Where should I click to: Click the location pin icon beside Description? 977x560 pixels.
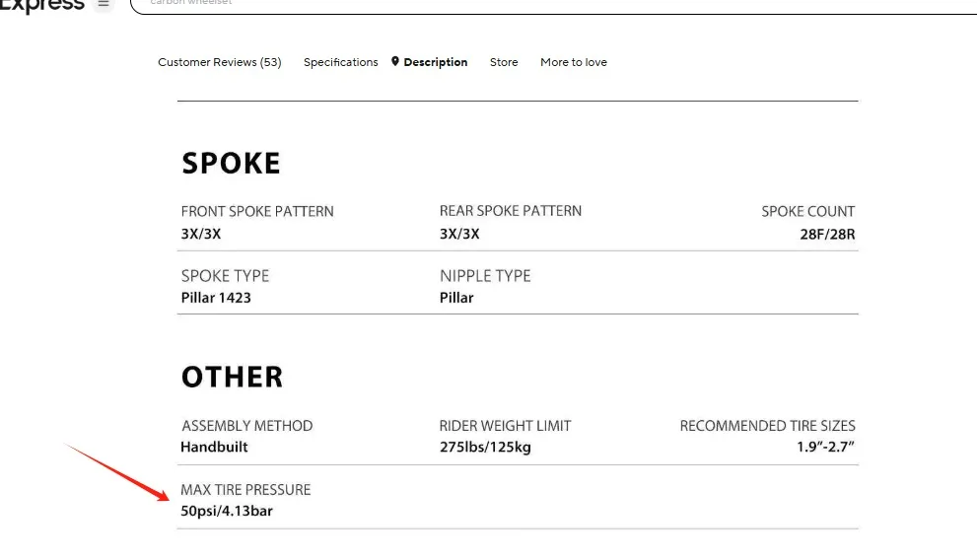coord(395,61)
